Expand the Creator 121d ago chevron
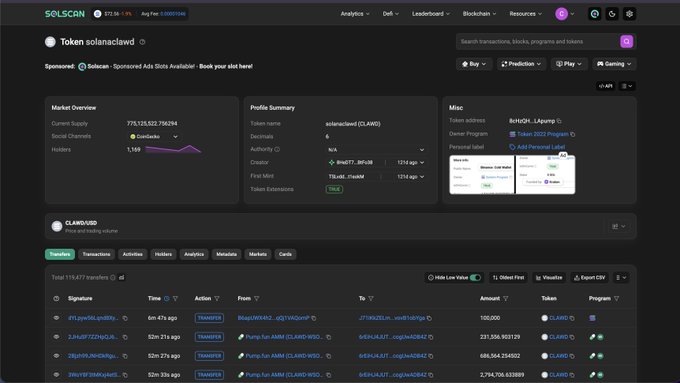 tap(422, 163)
